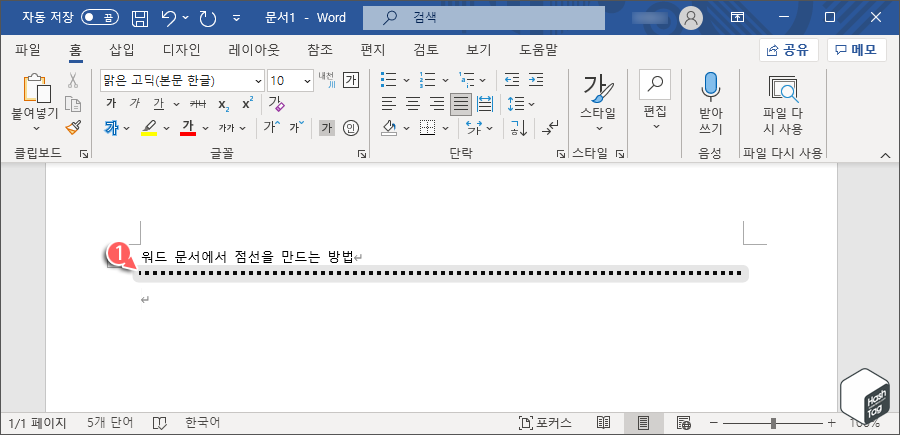
Task: Click the Multilevel List icon
Action: (465, 80)
